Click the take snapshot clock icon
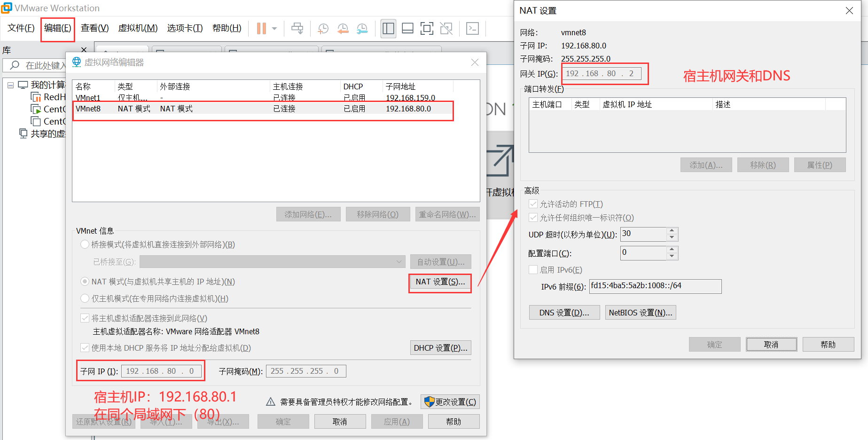This screenshot has height=440, width=868. coord(323,29)
